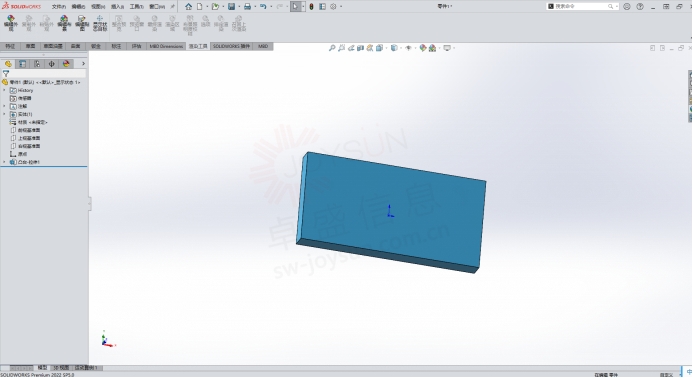Create a new document with the New icon
Viewport: 693px width, 378px height.
[x=200, y=7]
